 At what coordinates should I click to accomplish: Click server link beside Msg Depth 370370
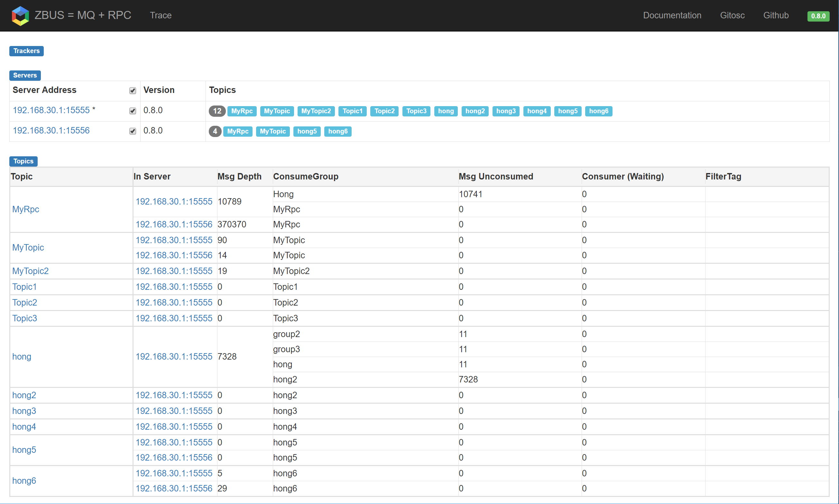click(174, 225)
